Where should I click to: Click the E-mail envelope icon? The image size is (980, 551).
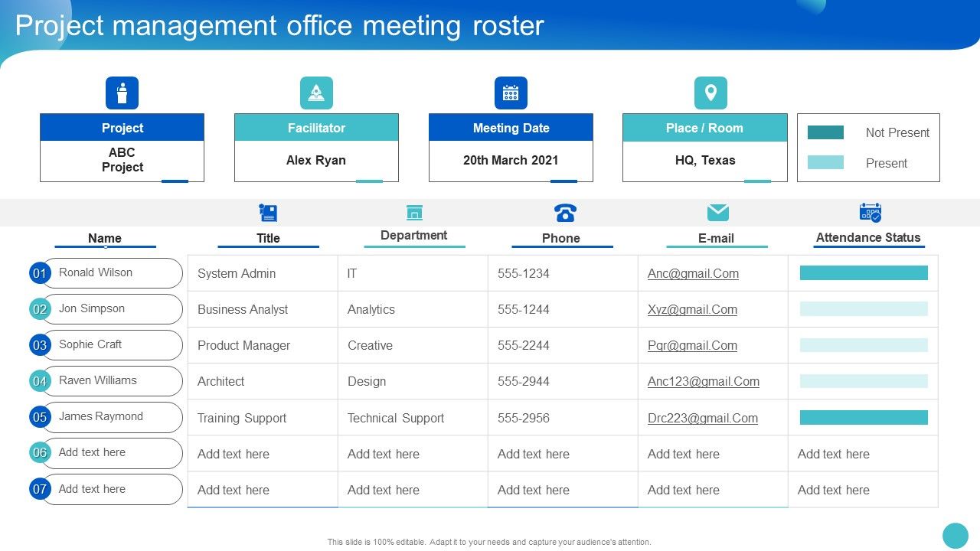pyautogui.click(x=717, y=213)
